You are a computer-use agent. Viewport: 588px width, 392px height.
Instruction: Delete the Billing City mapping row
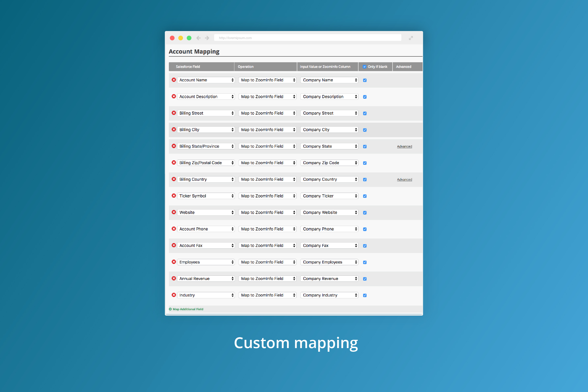click(174, 130)
